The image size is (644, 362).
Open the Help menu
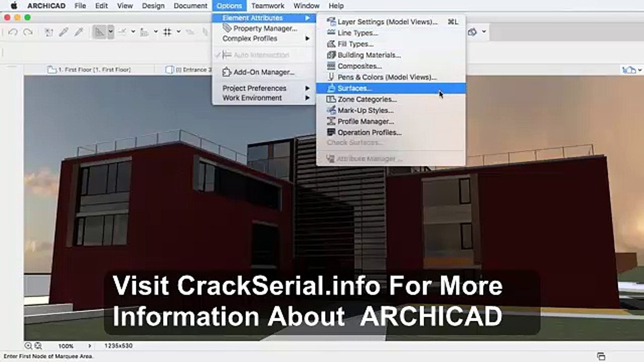[x=336, y=6]
